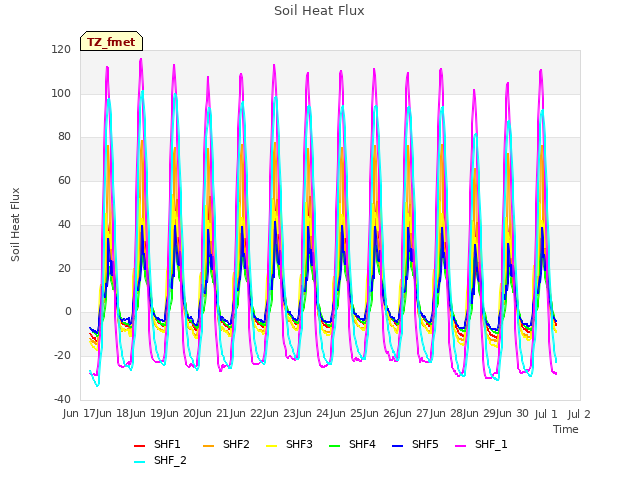640x480 pixels.
Task: Select the SHF4 legend label
Action: coord(362,444)
